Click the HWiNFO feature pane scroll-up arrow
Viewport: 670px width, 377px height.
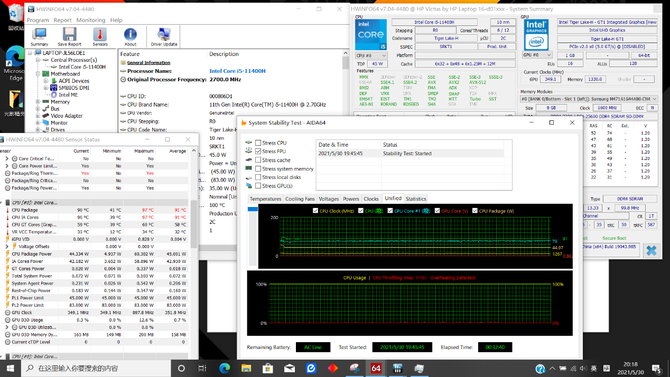pos(345,53)
